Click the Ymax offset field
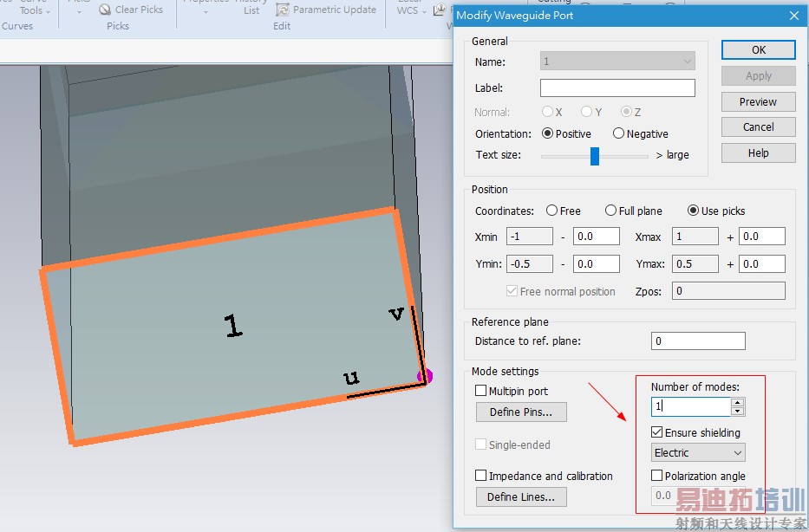The image size is (809, 532). [x=761, y=264]
